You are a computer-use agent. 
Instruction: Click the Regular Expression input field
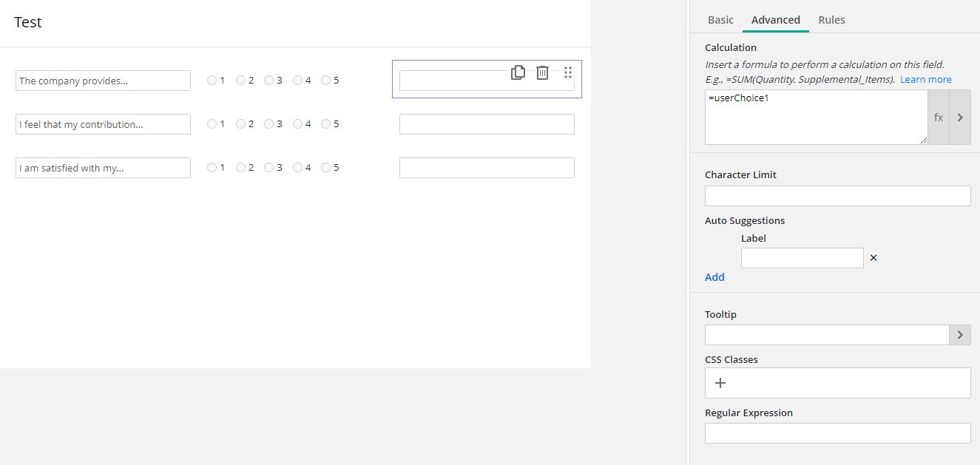pos(837,433)
